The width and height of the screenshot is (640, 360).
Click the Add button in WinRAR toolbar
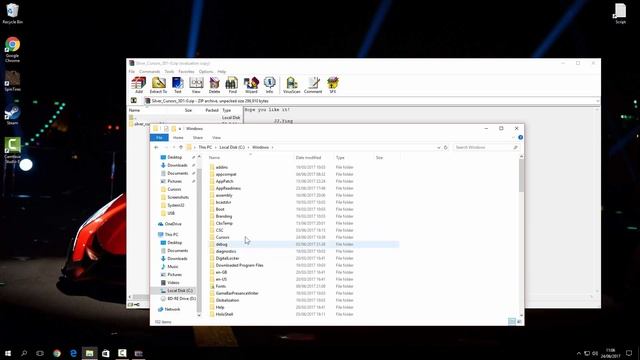[x=139, y=85]
